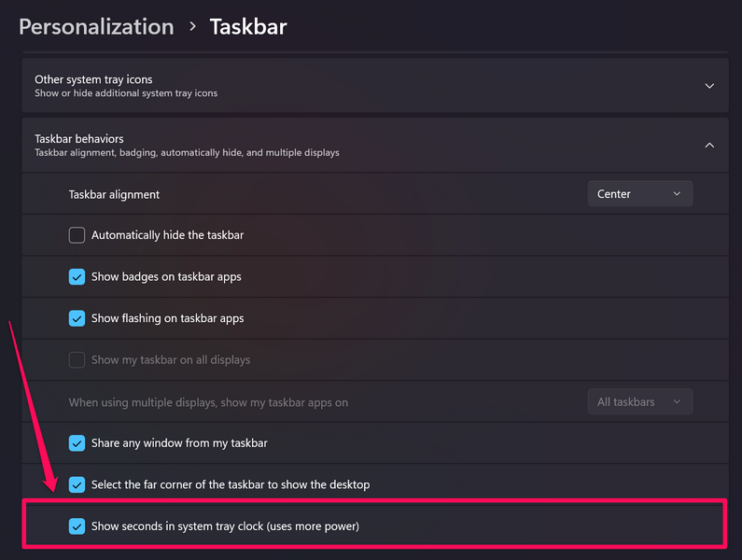742x560 pixels.
Task: Uncheck the far corner show desktop option
Action: point(77,485)
